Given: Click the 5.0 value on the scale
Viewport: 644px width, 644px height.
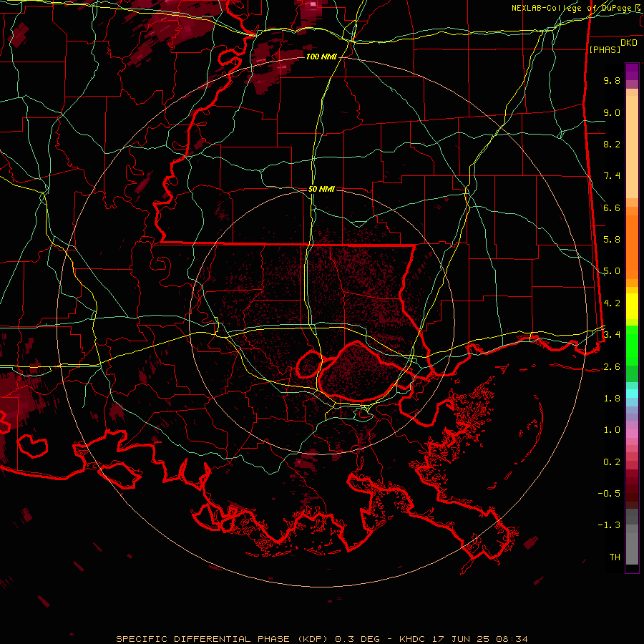Looking at the screenshot, I should coord(612,271).
